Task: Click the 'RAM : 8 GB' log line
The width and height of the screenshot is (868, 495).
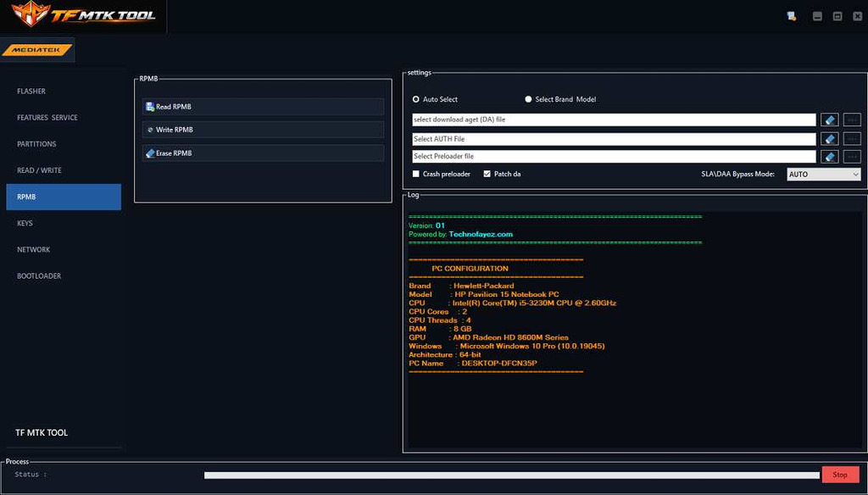Action: tap(440, 329)
